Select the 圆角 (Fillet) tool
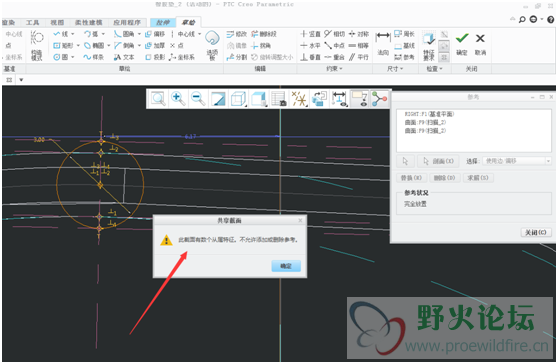The image size is (558, 364). coord(124,34)
